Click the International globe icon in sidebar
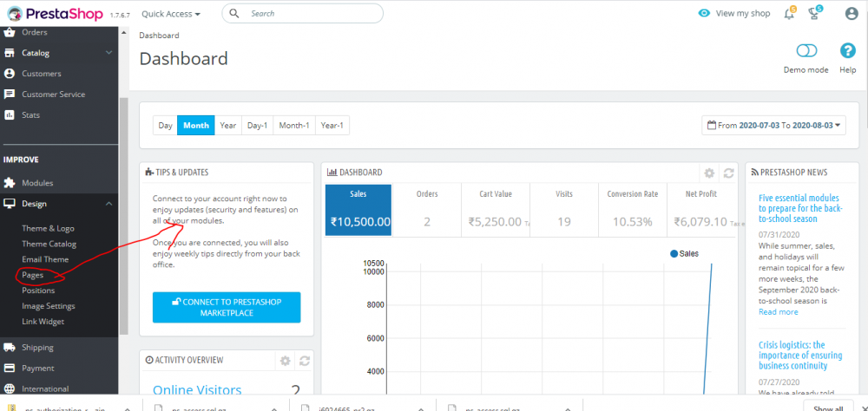This screenshot has height=411, width=868. 9,388
